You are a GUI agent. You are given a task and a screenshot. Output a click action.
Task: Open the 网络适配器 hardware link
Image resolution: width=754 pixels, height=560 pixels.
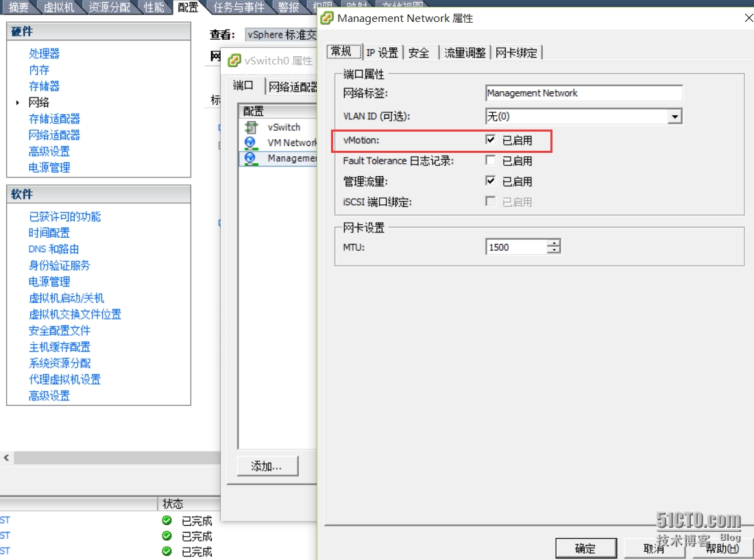(54, 135)
